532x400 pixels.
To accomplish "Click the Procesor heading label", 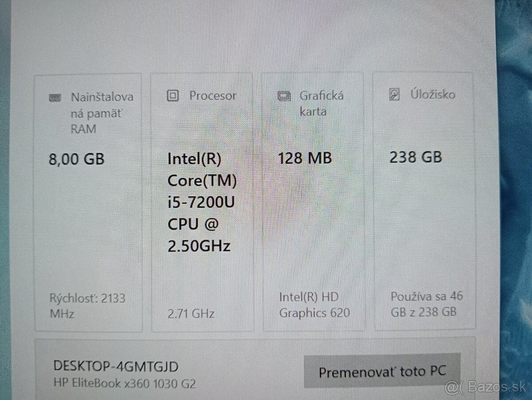I will coord(213,96).
